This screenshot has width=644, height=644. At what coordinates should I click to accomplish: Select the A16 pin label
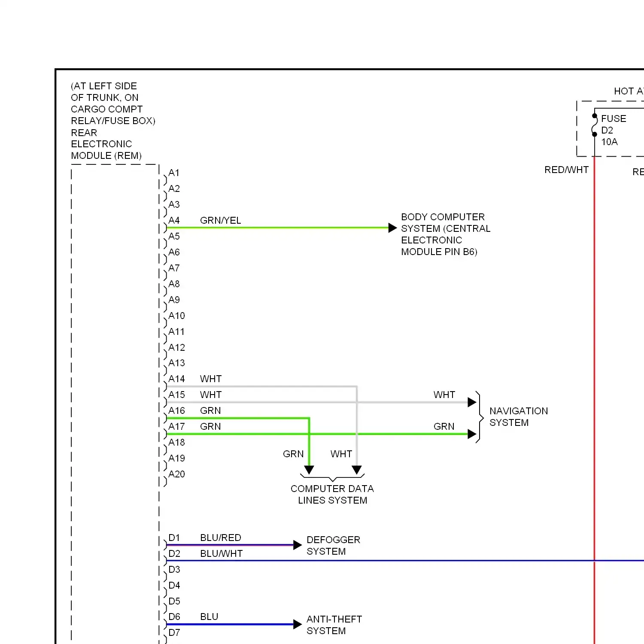176,411
